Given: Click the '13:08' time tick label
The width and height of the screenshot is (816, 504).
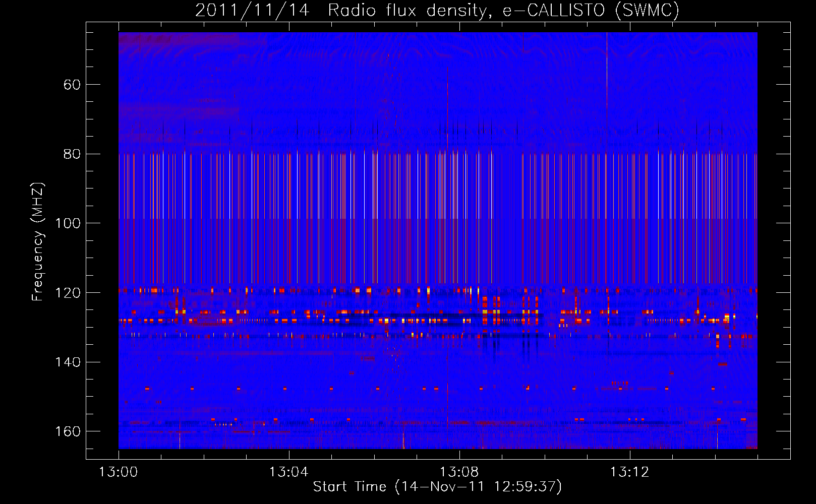Looking at the screenshot, I should [x=459, y=472].
